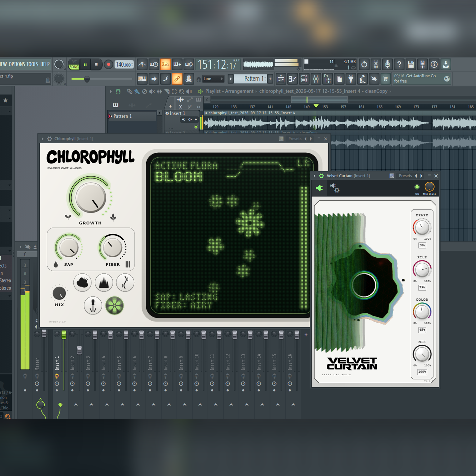This screenshot has width=476, height=476.
Task: Expand the Chlorophyll window menu arrow
Action: (43, 139)
